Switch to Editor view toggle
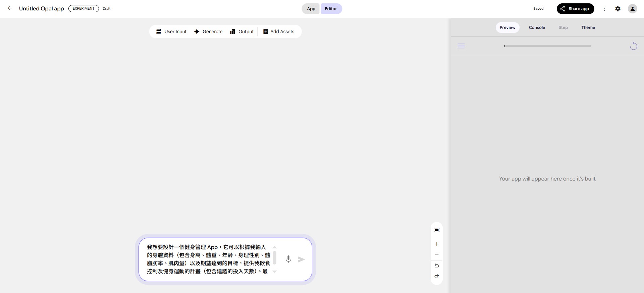Screen dimensions: 644x293 tap(331, 9)
